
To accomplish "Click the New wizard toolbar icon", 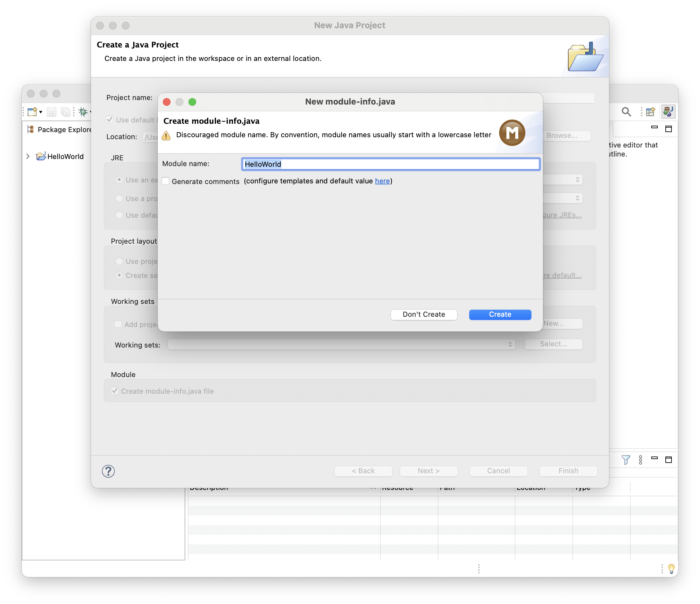I will pos(32,112).
